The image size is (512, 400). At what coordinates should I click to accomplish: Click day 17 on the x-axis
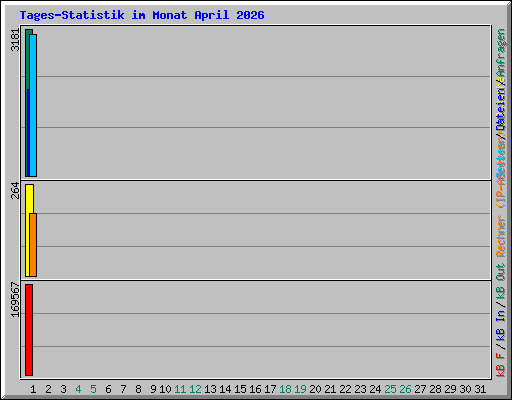[270, 389]
